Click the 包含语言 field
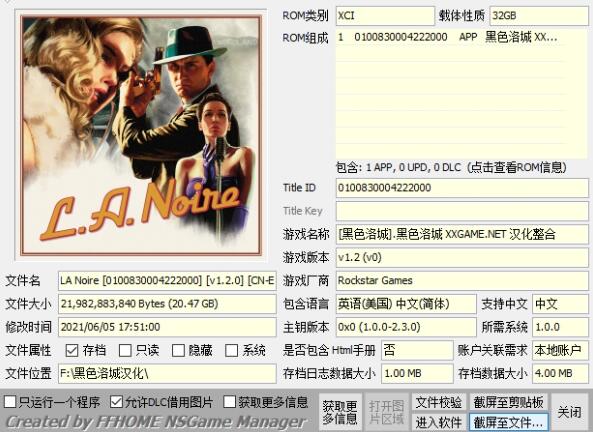593x432 pixels. click(x=406, y=304)
